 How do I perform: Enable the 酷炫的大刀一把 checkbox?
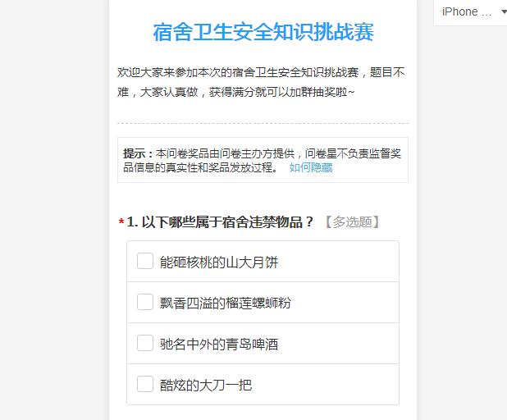pyautogui.click(x=145, y=384)
